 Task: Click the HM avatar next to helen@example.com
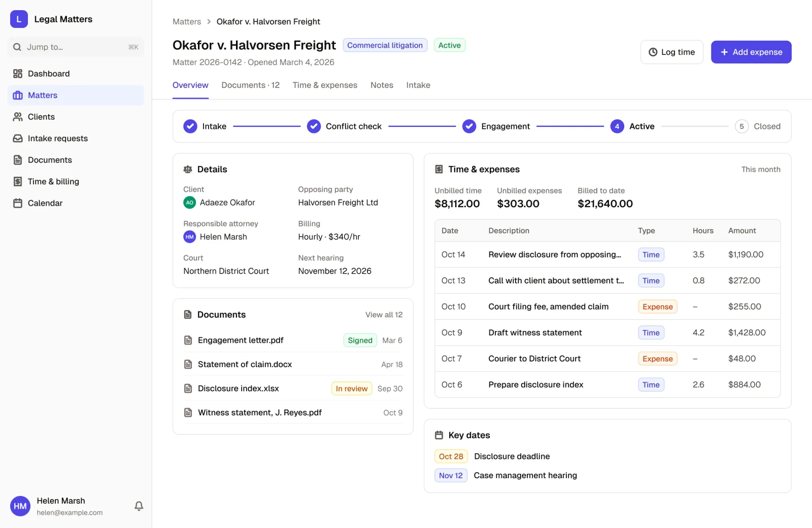(x=20, y=506)
